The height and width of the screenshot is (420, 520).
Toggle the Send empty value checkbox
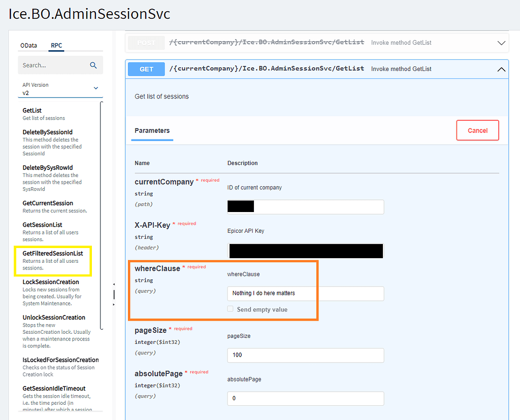pos(230,309)
